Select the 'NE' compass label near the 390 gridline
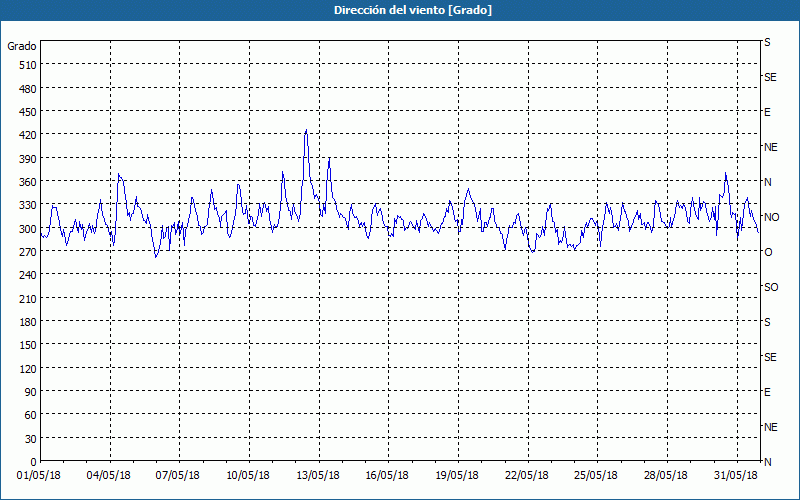 [x=771, y=147]
